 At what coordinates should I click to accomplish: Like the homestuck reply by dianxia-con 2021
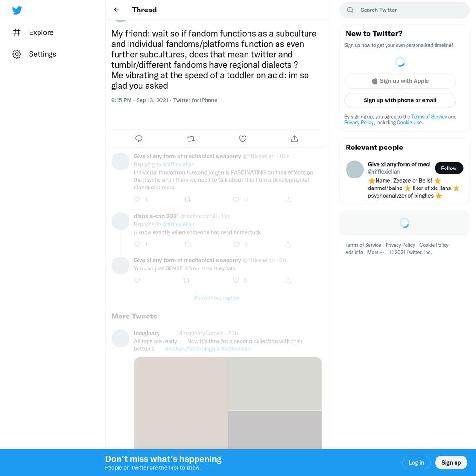[x=237, y=244]
